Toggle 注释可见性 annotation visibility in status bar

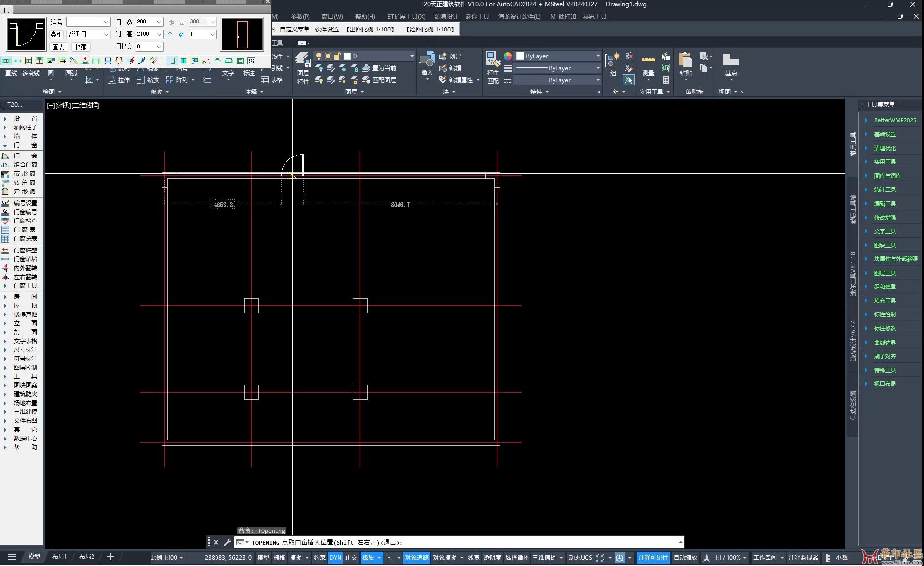[653, 558]
